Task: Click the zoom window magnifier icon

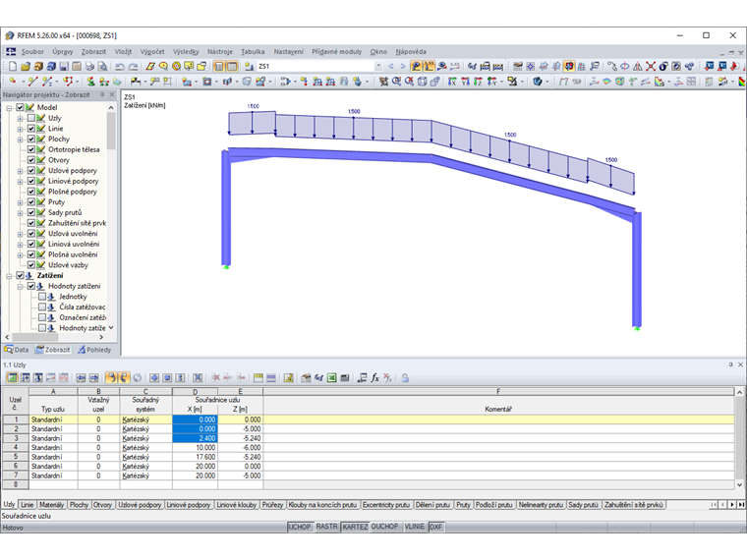Action: 396,82
